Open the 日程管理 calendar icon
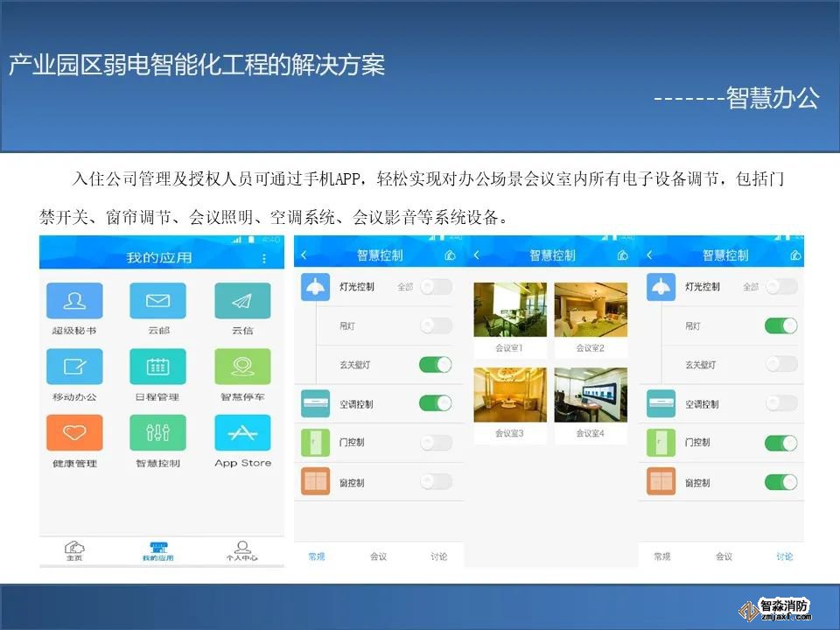840x630 pixels. pos(157,367)
